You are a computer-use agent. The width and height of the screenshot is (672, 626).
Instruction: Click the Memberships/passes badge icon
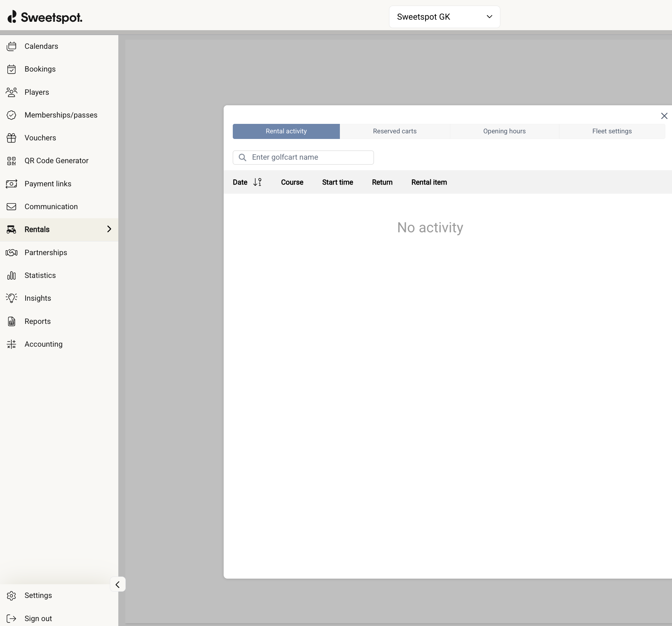12,115
